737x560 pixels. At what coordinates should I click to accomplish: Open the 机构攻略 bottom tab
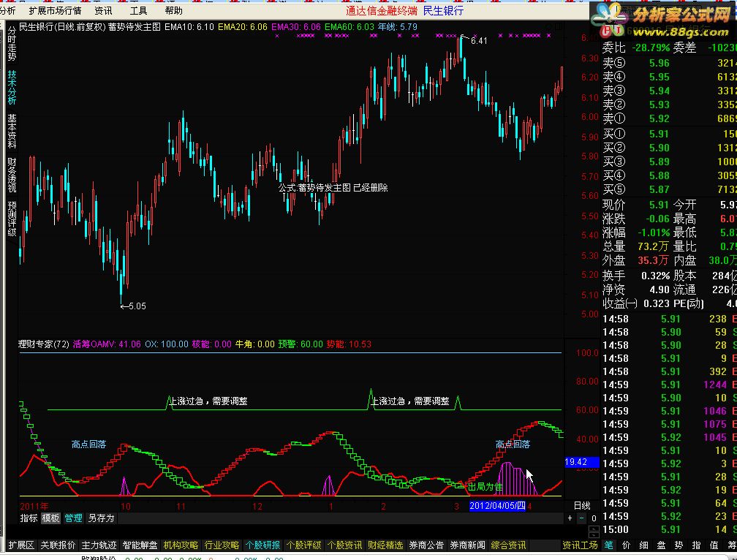181,545
